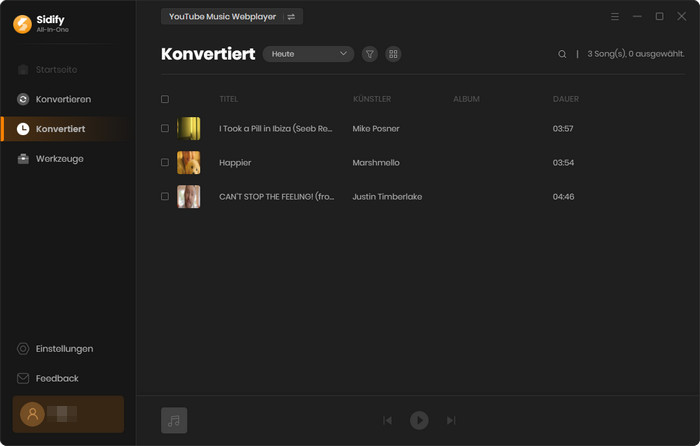Screen dimensions: 700x446
Task: Click artist Marshmello
Action: point(376,163)
